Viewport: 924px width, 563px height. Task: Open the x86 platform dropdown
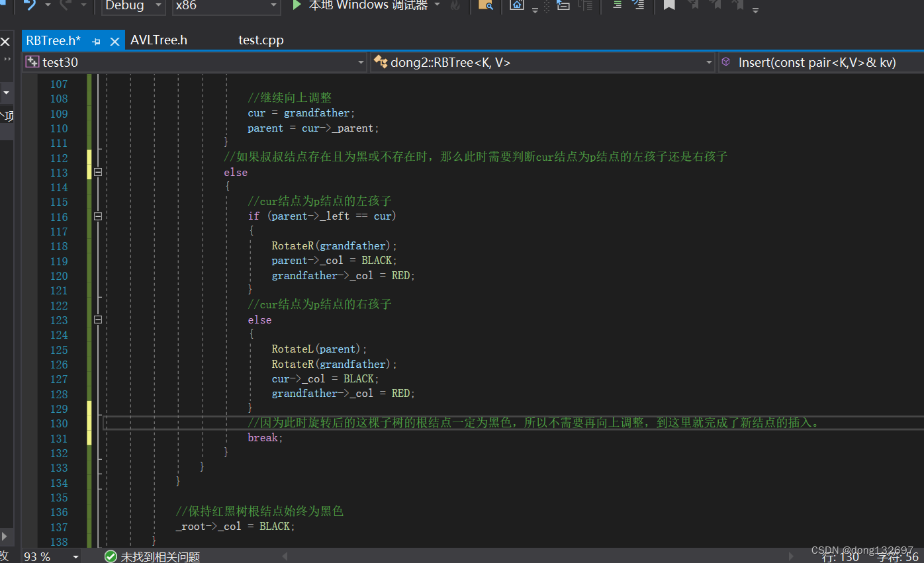pos(226,6)
